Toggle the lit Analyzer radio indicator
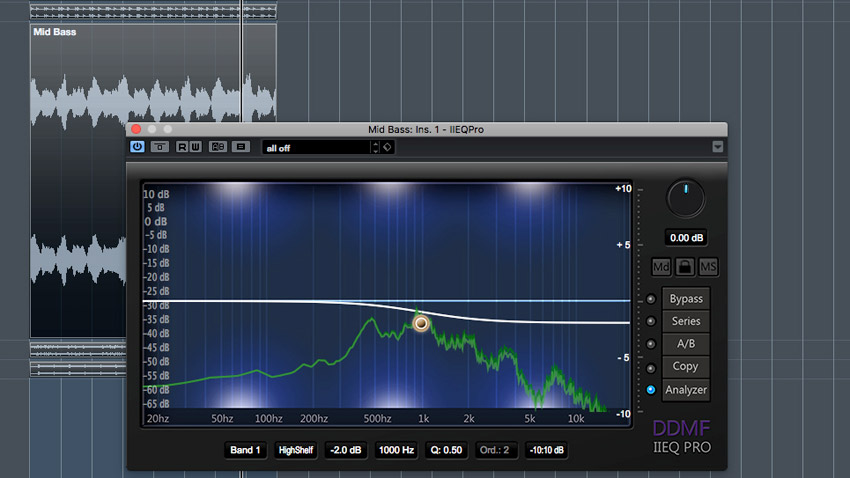The image size is (850, 478). (651, 390)
